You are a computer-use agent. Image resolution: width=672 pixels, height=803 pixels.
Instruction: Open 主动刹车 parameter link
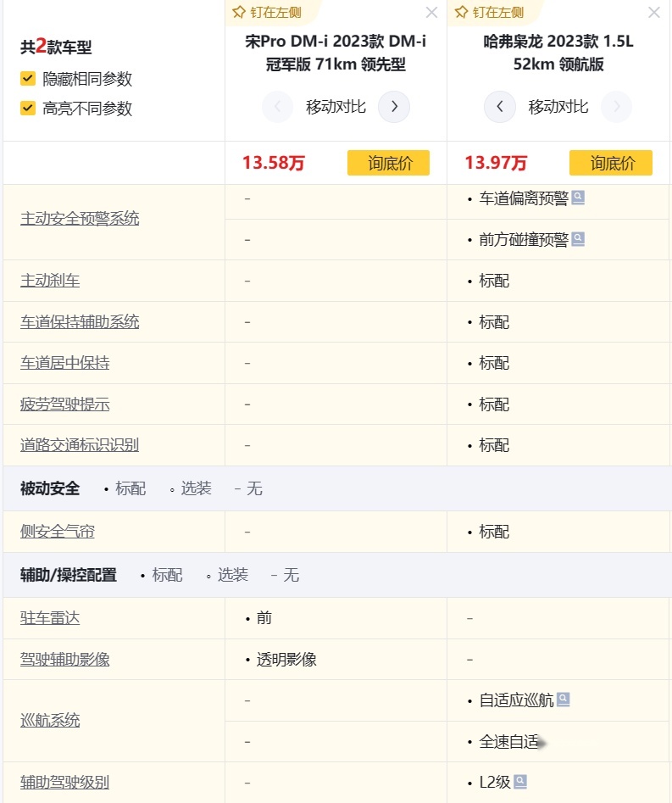point(50,281)
